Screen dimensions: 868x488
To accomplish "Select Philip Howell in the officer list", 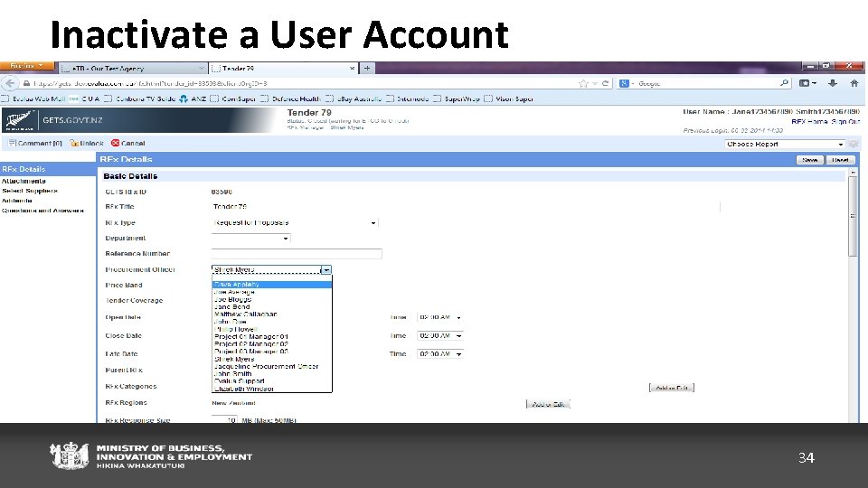I will [x=272, y=329].
